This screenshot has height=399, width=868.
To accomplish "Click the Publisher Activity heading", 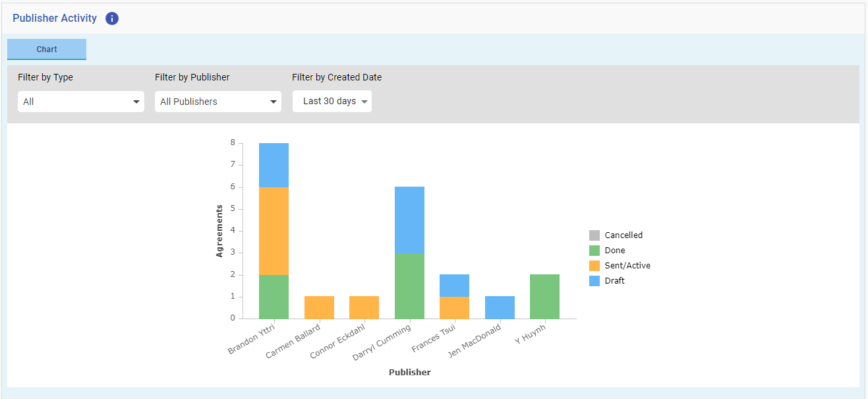I will 55,18.
